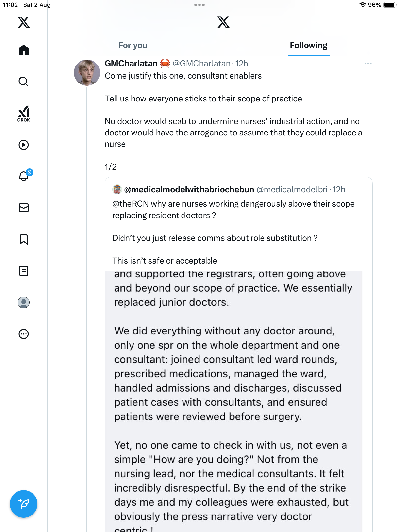Open the Home feed icon

(x=24, y=50)
